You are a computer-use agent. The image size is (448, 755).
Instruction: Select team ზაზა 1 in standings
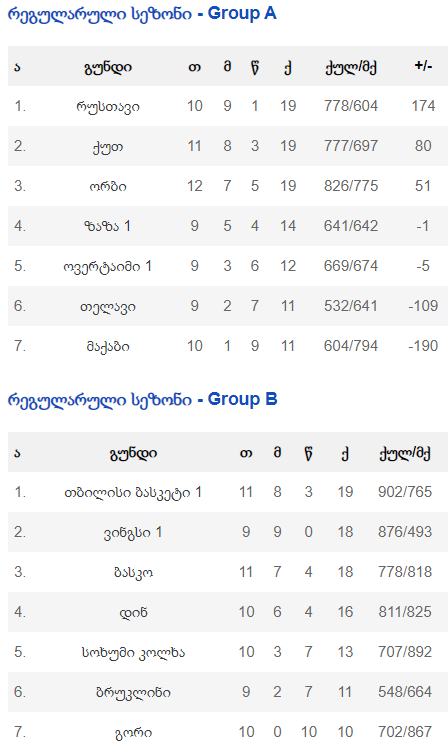coord(108,226)
